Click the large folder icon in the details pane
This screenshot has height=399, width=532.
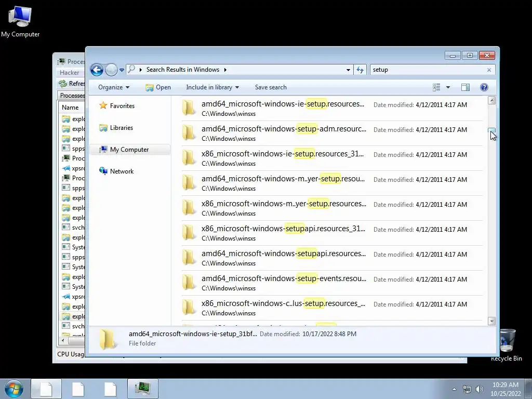(108, 339)
